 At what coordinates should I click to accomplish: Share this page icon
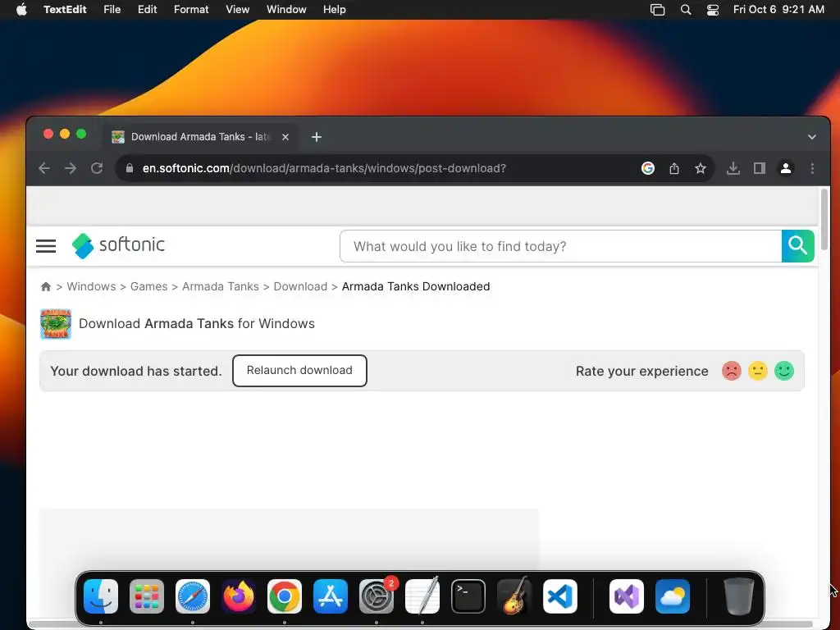coord(674,168)
